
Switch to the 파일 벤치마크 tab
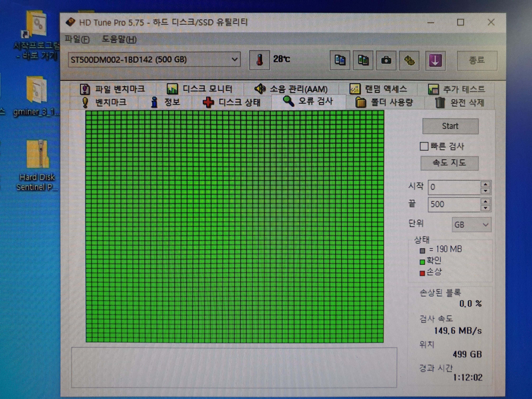click(112, 89)
